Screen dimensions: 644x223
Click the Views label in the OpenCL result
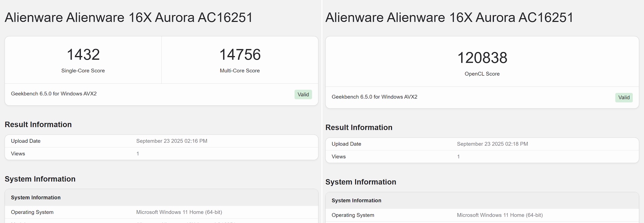pos(339,157)
